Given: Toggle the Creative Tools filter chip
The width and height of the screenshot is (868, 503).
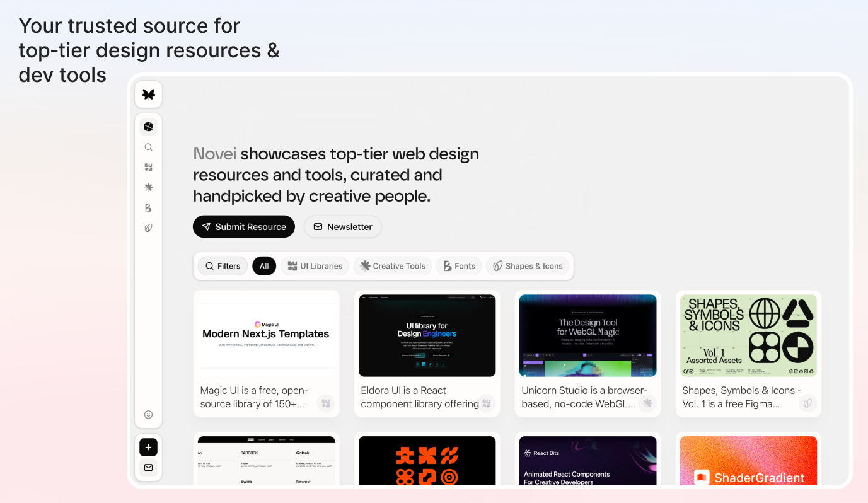Looking at the screenshot, I should pyautogui.click(x=392, y=265).
